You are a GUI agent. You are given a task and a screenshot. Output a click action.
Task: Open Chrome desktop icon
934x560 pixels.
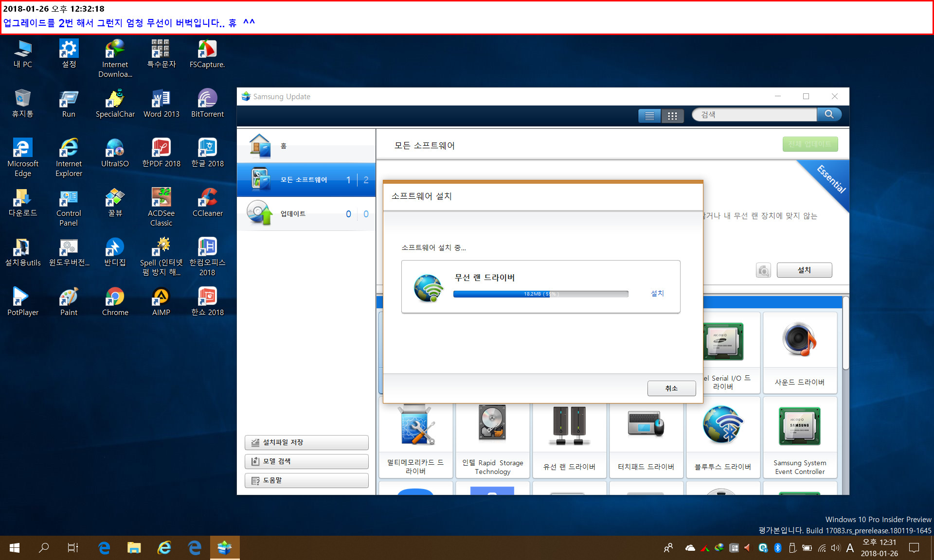pos(115,302)
